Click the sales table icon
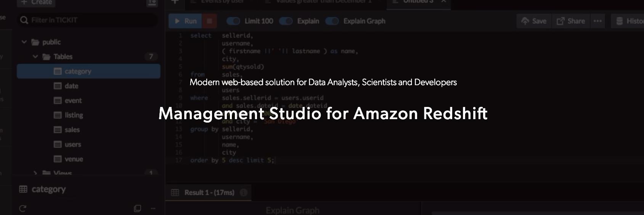 click(x=58, y=130)
